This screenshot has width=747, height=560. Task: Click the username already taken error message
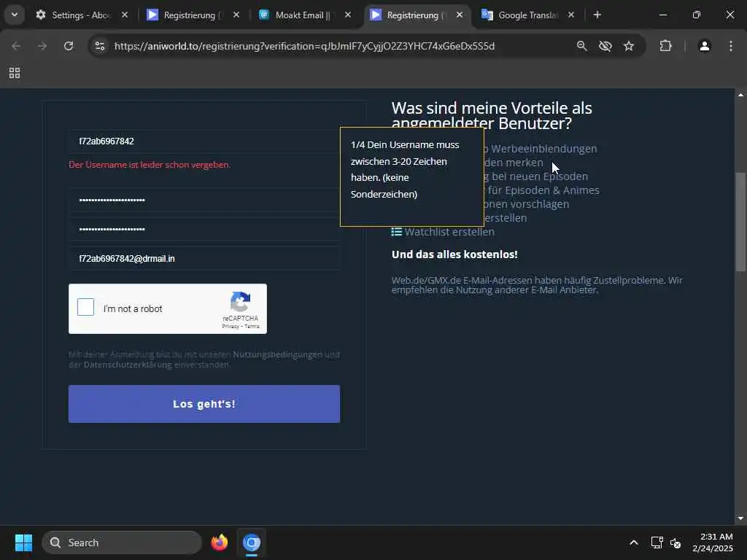pos(150,165)
